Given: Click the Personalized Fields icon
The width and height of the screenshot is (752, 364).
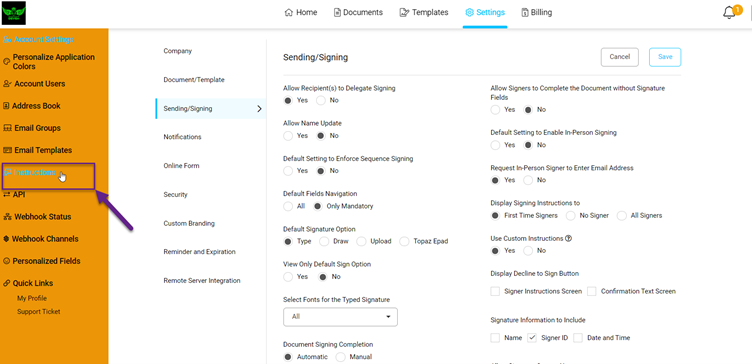Looking at the screenshot, I should tap(7, 261).
